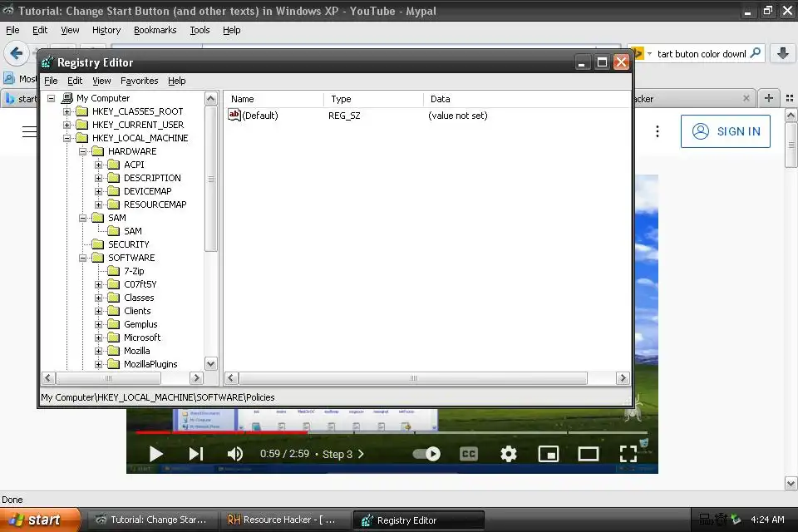Enter fullscreen video icon
The width and height of the screenshot is (798, 532).
pyautogui.click(x=628, y=454)
